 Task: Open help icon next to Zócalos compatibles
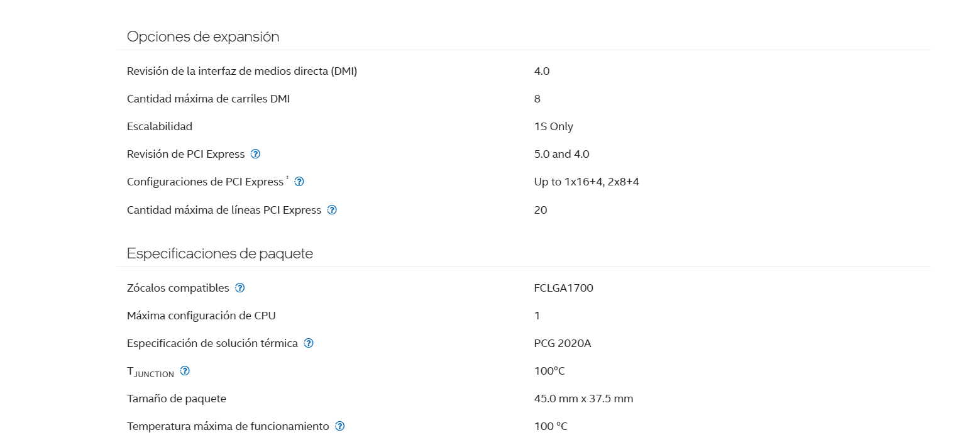239,288
